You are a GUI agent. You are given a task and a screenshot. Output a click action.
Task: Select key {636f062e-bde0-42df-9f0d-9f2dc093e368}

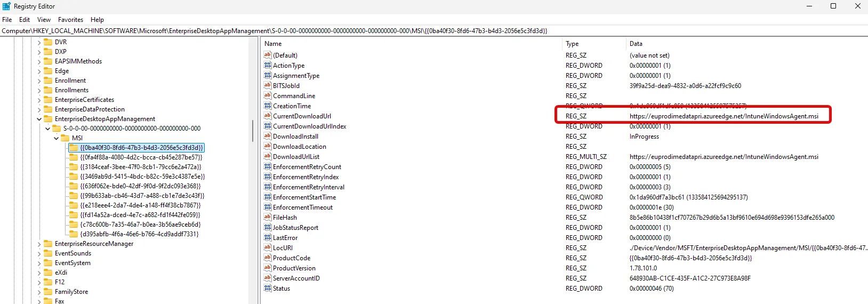pyautogui.click(x=140, y=186)
